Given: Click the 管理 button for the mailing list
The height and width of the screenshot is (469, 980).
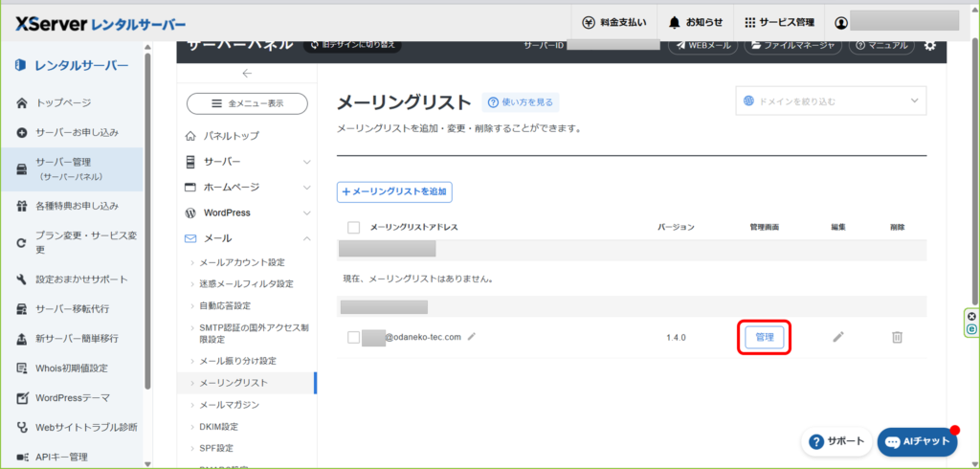Looking at the screenshot, I should click(765, 337).
